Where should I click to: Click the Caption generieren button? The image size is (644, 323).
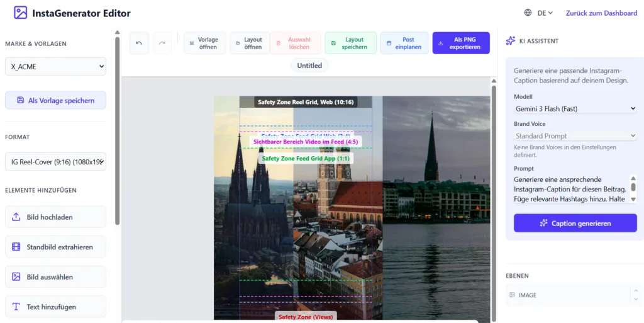coord(575,223)
